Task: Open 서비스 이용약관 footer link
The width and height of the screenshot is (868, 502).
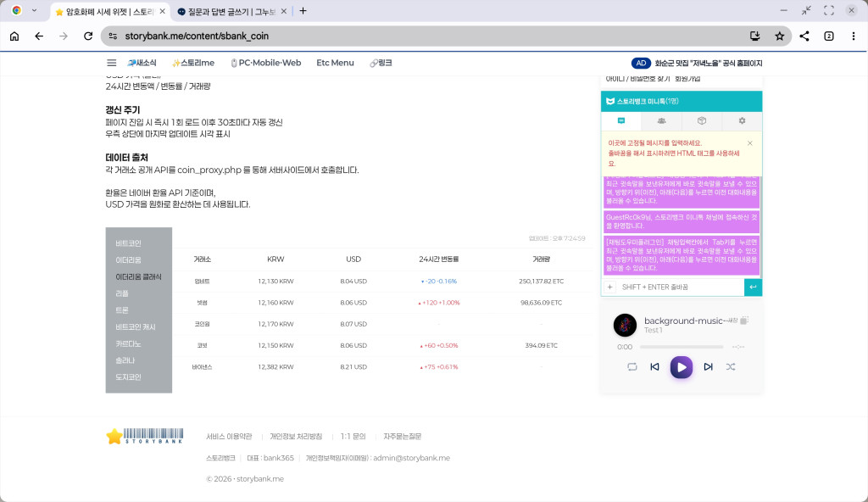Action: [x=229, y=437]
